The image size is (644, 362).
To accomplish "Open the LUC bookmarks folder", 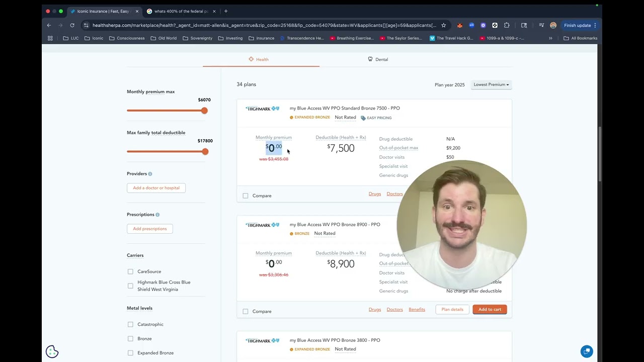I will click(71, 38).
